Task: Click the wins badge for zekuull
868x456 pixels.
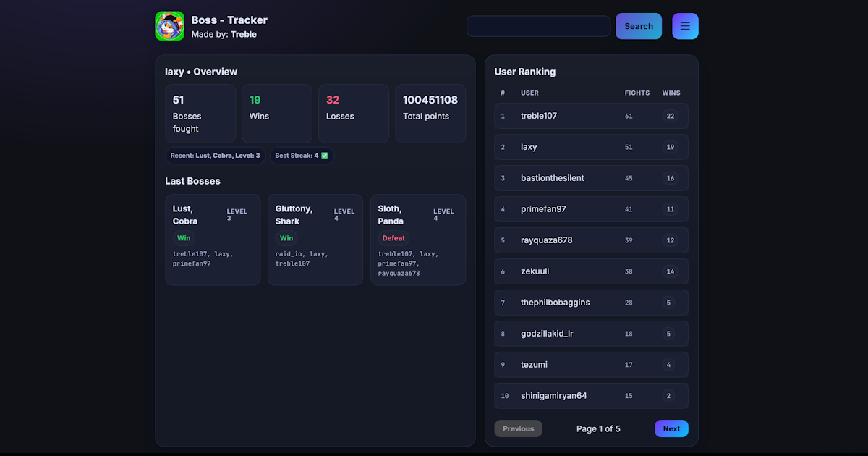Action: (670, 271)
